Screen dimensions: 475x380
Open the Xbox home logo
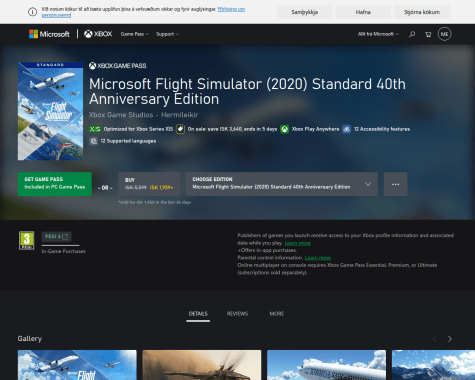[98, 34]
